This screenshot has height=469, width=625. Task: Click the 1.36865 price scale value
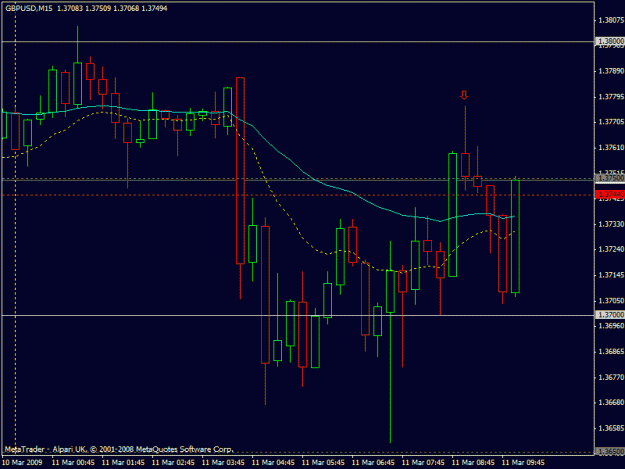611,351
